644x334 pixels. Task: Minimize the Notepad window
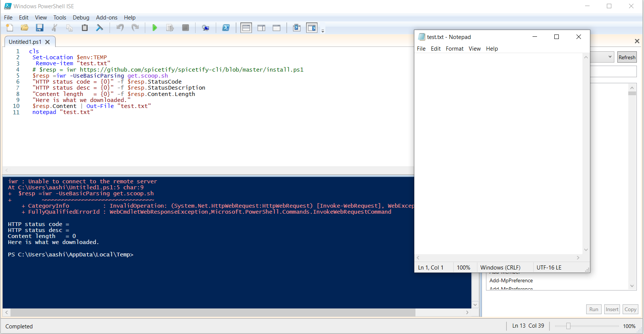pyautogui.click(x=535, y=37)
